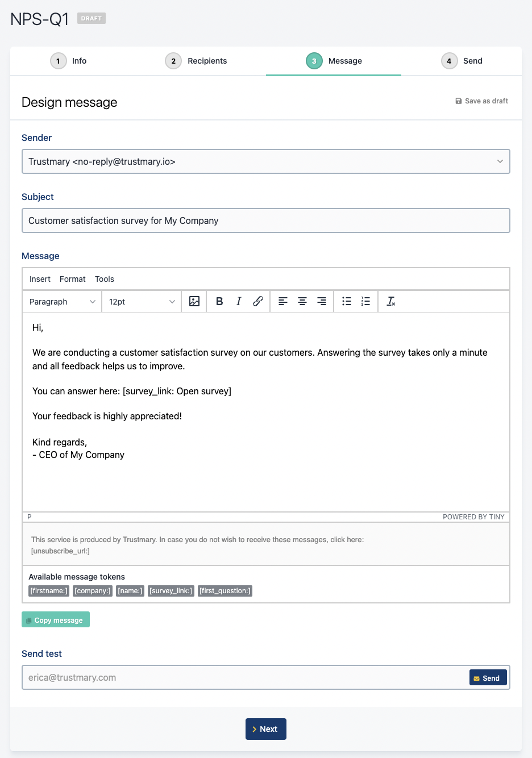The width and height of the screenshot is (532, 758).
Task: Clear formatting from selected text
Action: coord(391,301)
